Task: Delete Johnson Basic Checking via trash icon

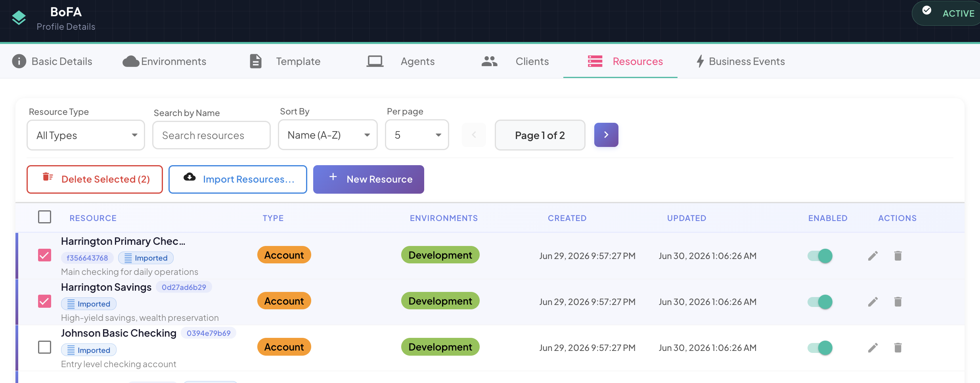Action: click(x=898, y=348)
